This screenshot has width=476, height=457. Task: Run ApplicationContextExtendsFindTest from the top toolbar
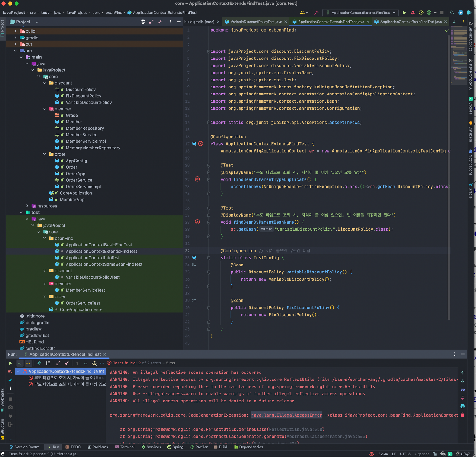click(x=404, y=13)
